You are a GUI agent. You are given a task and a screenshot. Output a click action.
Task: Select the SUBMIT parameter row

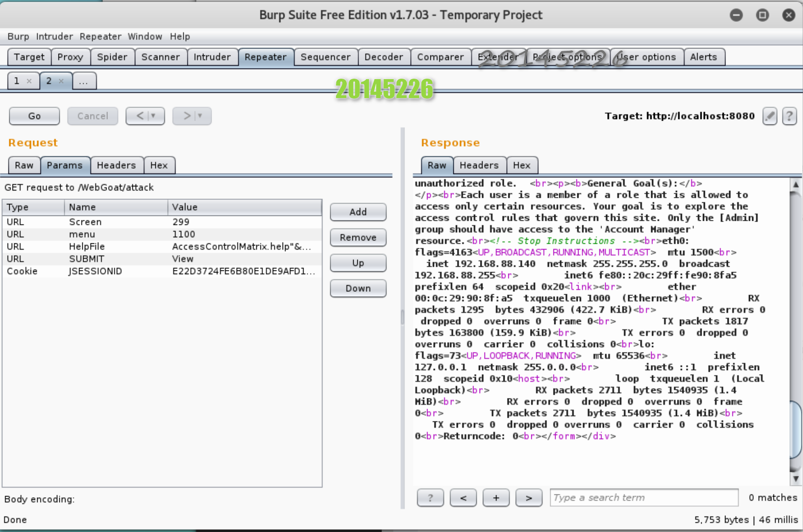pyautogui.click(x=162, y=259)
